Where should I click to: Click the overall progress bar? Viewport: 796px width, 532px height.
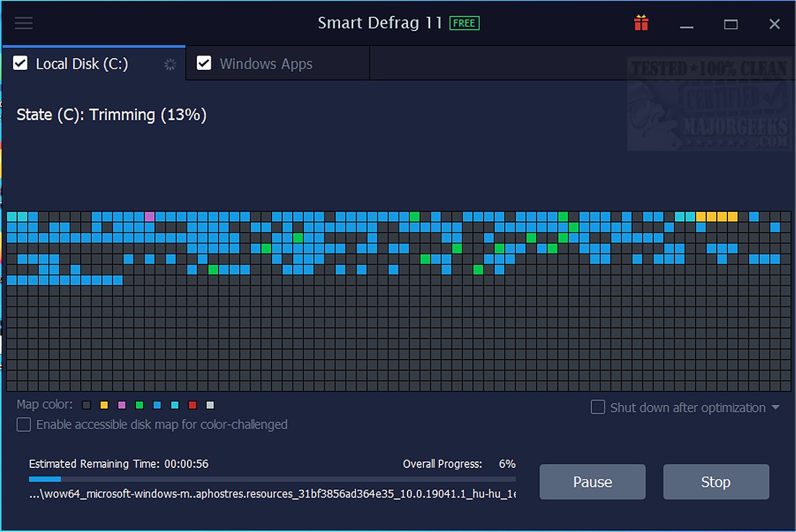point(272,479)
